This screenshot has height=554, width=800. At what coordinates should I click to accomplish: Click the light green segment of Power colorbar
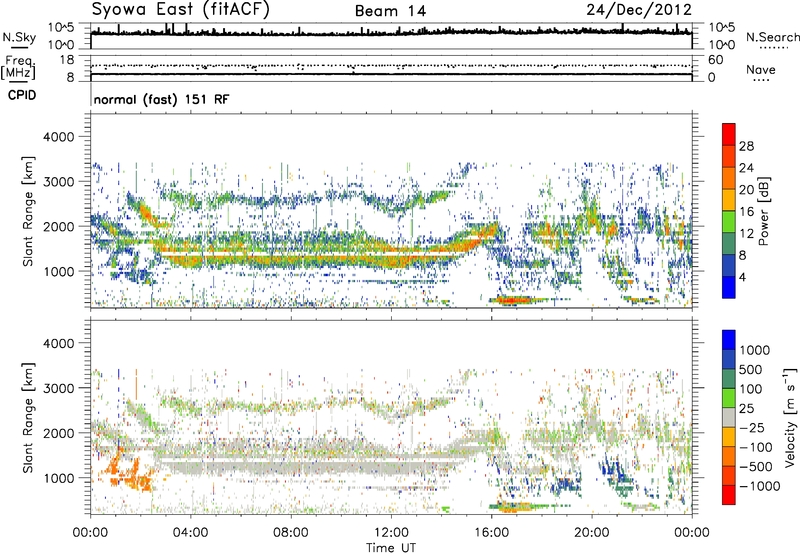click(x=729, y=221)
